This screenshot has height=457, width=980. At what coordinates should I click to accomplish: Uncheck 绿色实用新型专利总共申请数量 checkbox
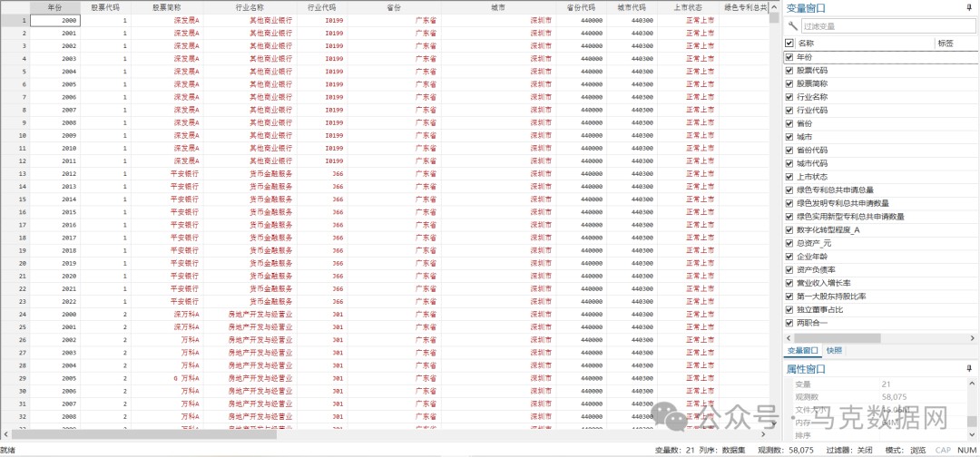pyautogui.click(x=789, y=217)
